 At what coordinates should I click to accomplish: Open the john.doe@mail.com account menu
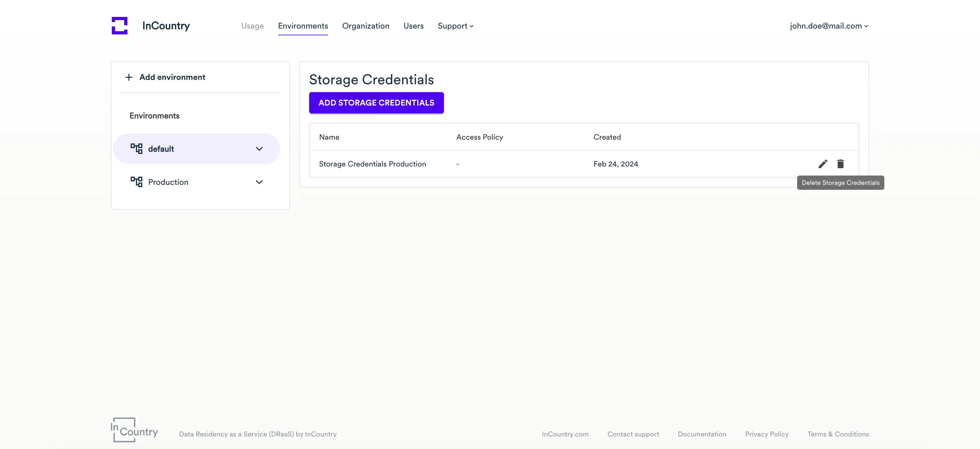click(x=829, y=26)
